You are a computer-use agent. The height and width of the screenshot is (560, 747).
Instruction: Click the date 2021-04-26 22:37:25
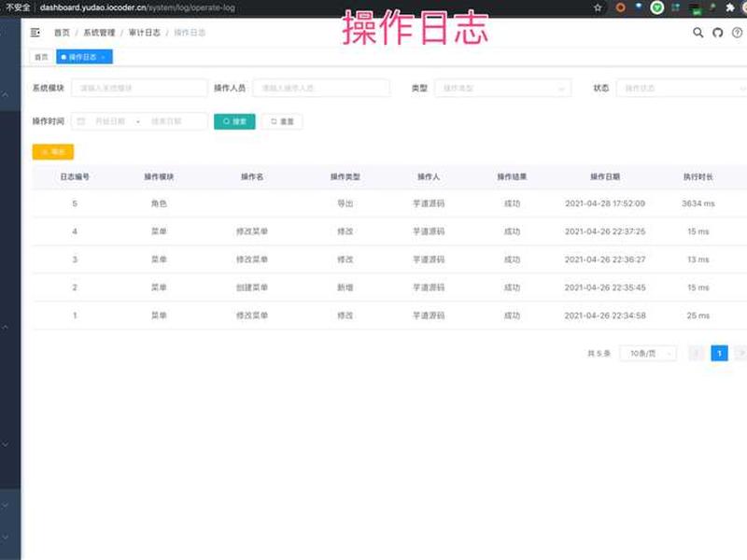pos(605,231)
